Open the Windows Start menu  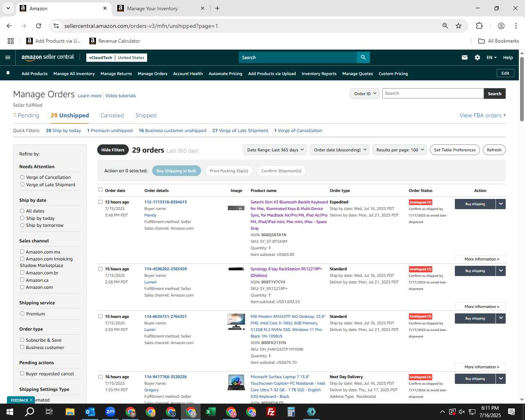[x=10, y=412]
